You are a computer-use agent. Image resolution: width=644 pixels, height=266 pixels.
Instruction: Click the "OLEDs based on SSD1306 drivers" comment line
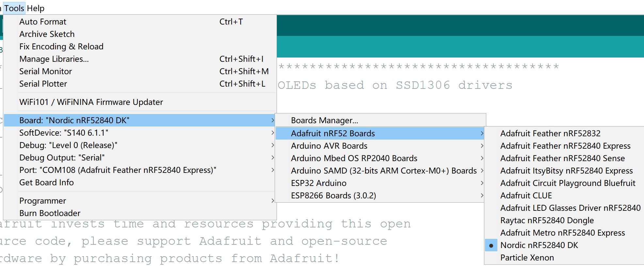tap(395, 85)
